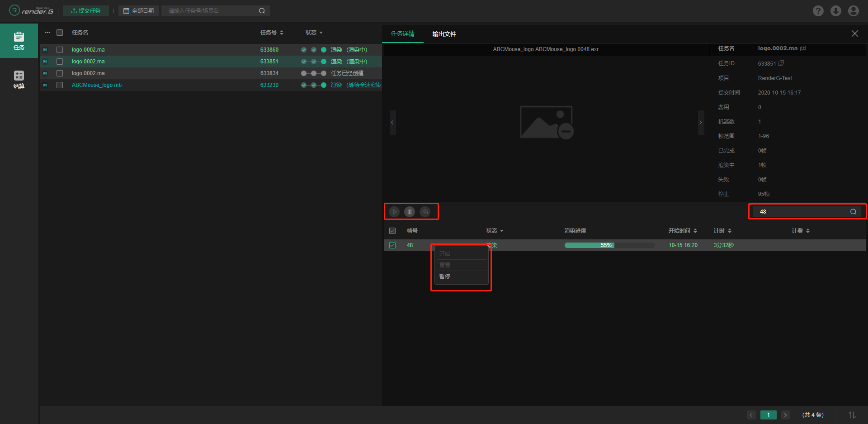Click the 共4条 total count text
Image resolution: width=868 pixels, height=424 pixels.
coord(813,415)
